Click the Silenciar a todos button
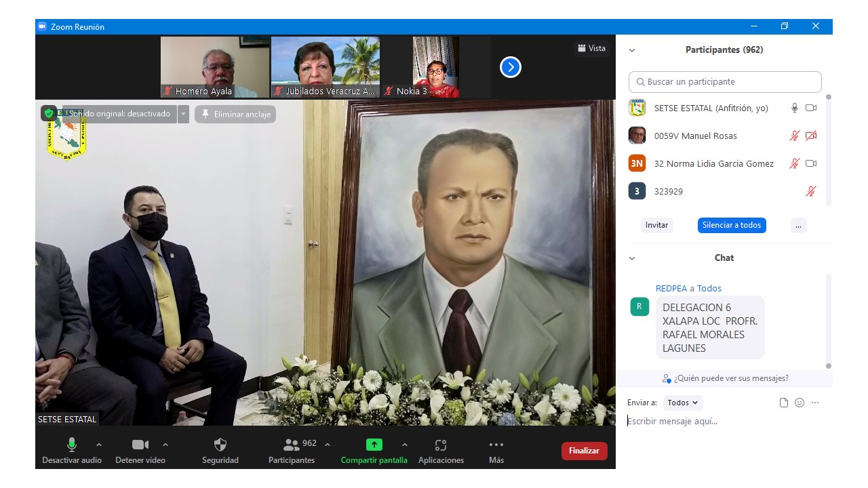The height and width of the screenshot is (488, 868). point(732,225)
